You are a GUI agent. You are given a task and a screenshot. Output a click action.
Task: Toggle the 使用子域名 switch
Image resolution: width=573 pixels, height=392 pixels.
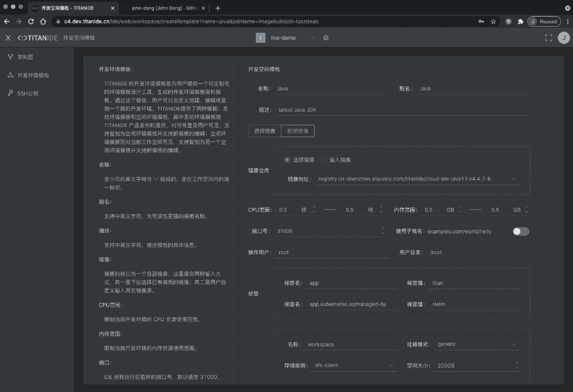coord(521,231)
